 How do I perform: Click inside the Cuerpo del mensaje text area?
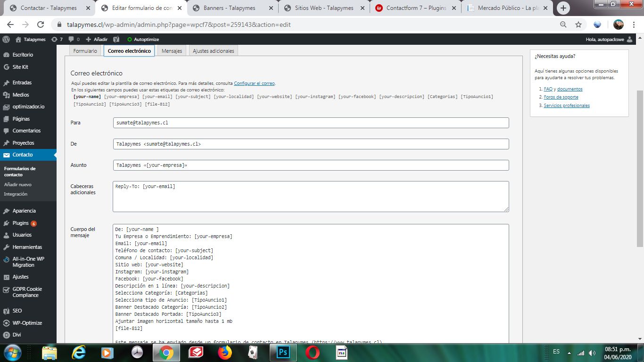click(x=311, y=283)
